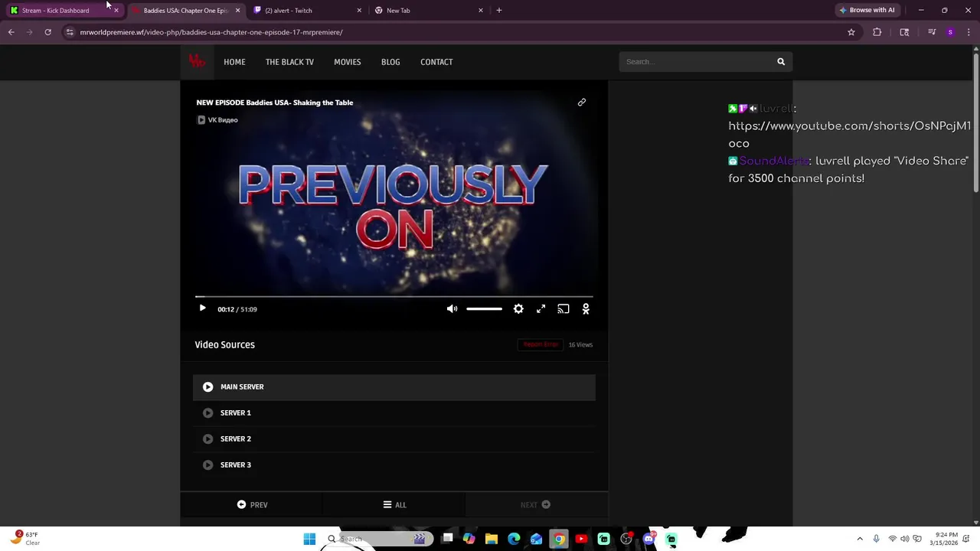Open Discord from taskbar

coord(648,539)
